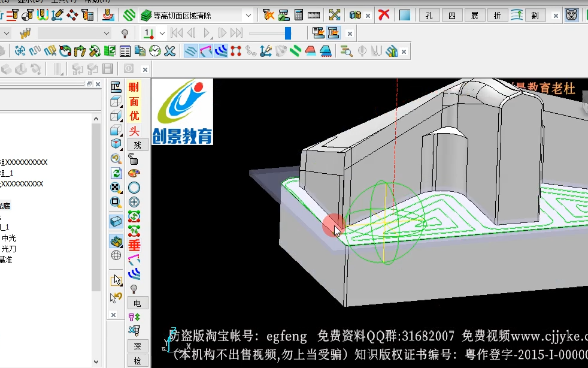Click the paint palette icon
This screenshot has height=368, width=588.
[134, 173]
